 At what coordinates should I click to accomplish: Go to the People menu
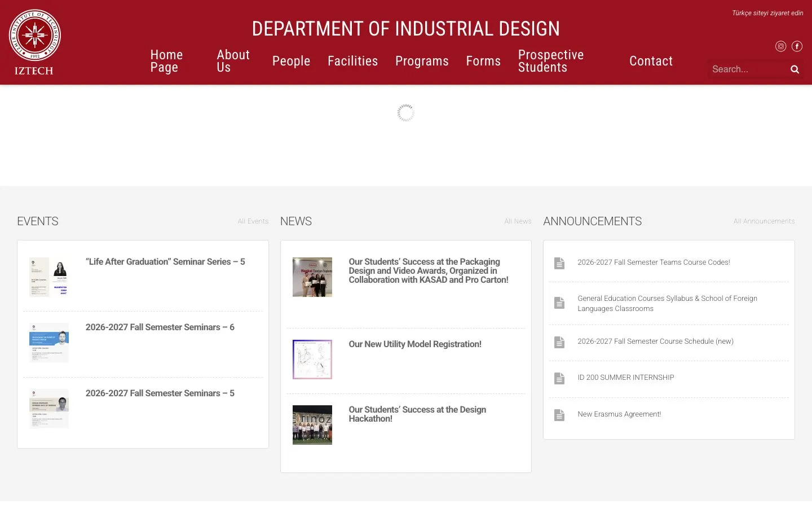[x=291, y=61]
